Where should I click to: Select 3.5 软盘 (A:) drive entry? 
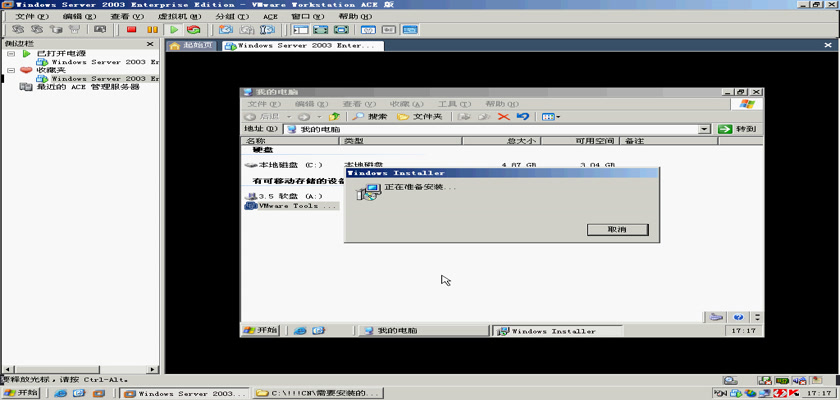283,196
